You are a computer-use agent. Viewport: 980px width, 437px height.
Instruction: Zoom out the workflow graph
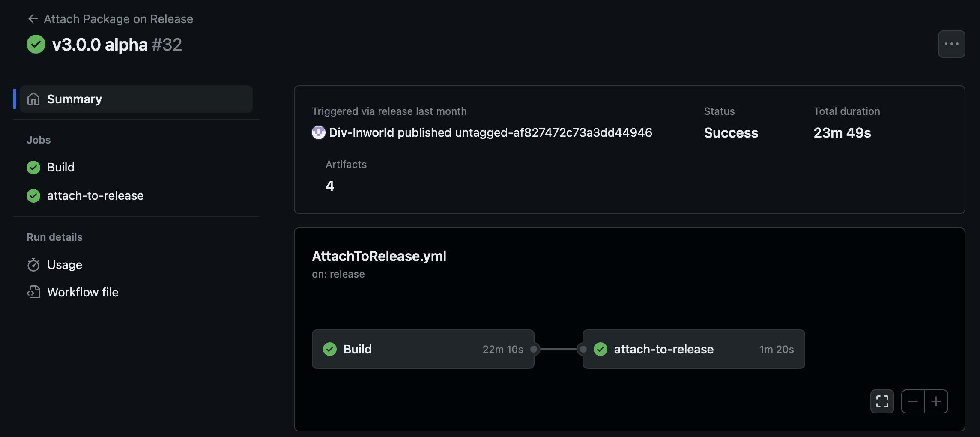913,401
